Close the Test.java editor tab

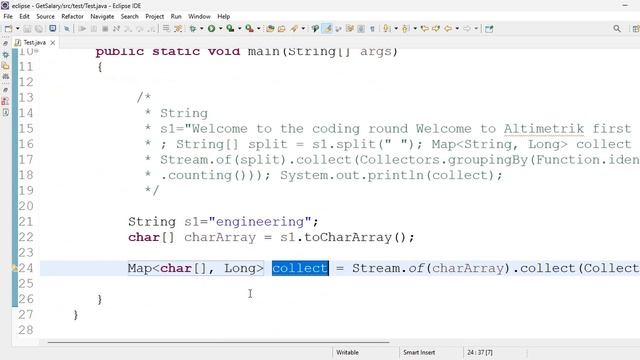point(53,42)
